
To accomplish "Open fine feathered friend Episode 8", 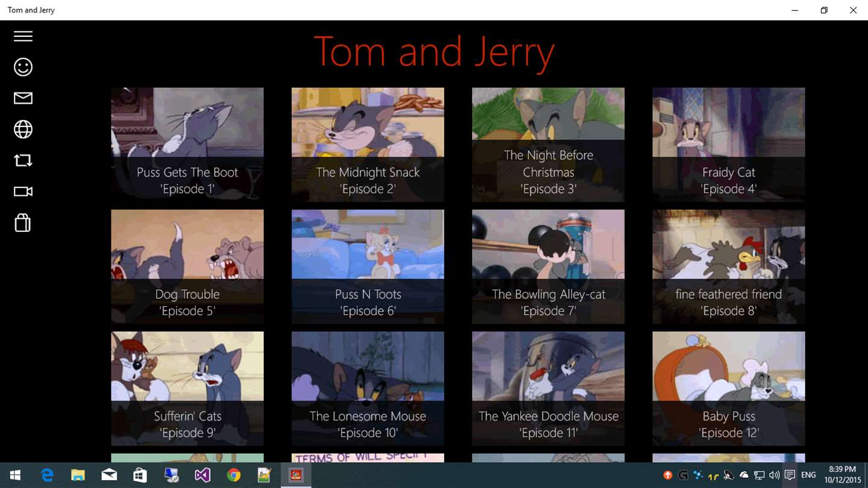I will point(728,266).
